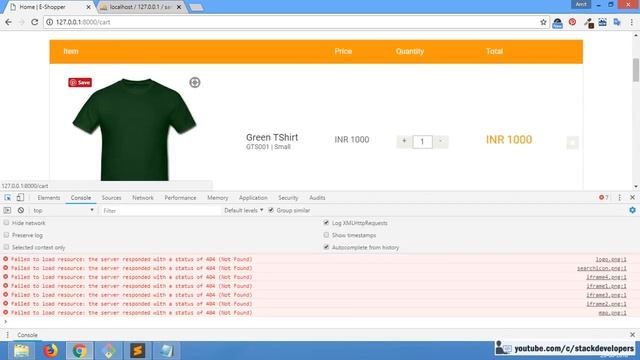The height and width of the screenshot is (360, 640).
Task: Open the iframe1.png:1 source link
Action: pyautogui.click(x=606, y=286)
